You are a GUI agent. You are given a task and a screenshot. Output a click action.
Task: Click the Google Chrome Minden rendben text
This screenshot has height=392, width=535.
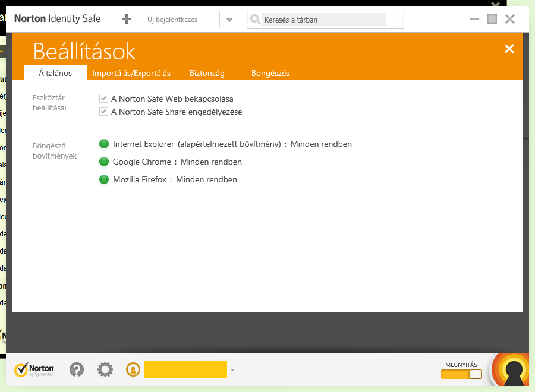211,162
